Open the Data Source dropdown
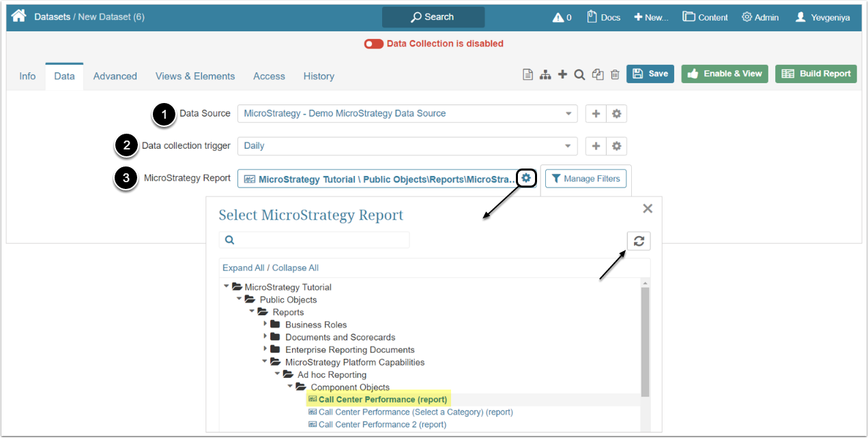 point(407,113)
